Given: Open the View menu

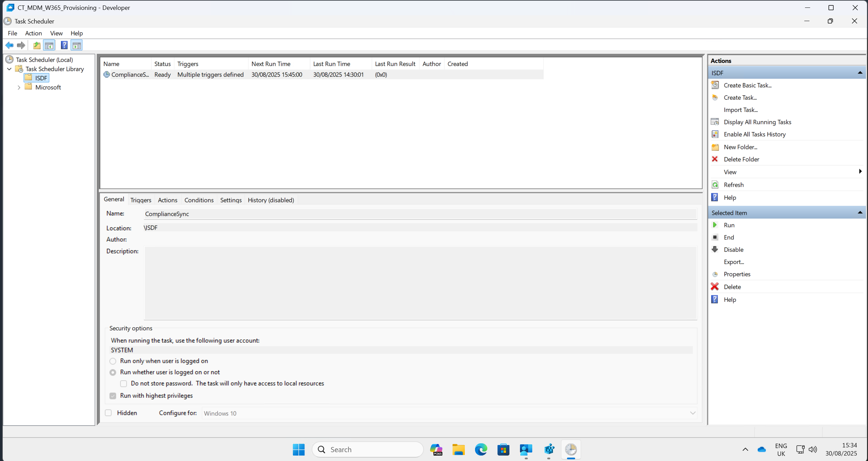Looking at the screenshot, I should 56,33.
